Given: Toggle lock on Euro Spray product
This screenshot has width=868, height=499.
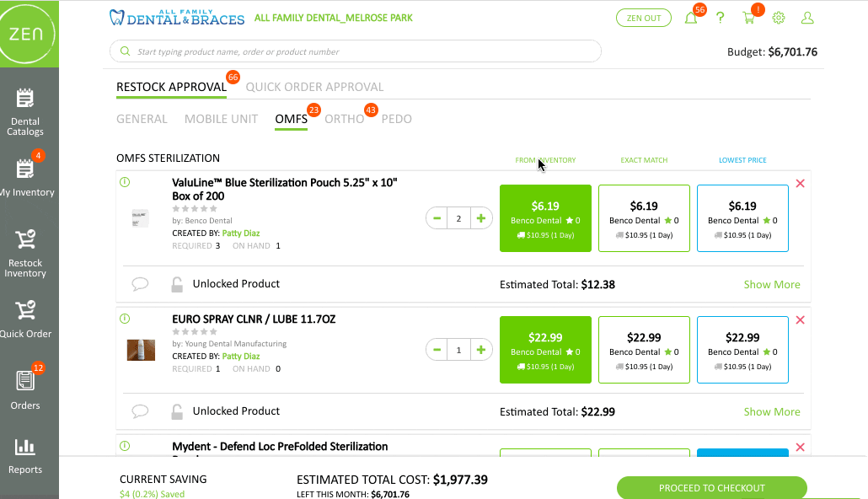Looking at the screenshot, I should click(177, 411).
